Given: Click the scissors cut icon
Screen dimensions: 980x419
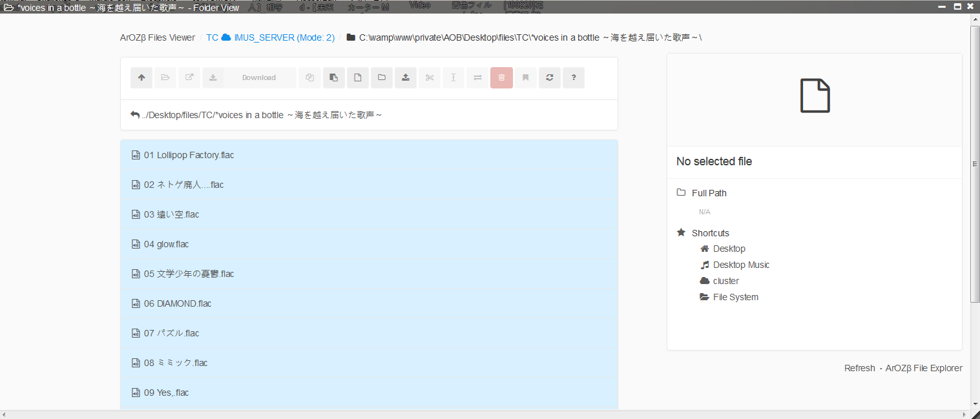Looking at the screenshot, I should tap(430, 77).
